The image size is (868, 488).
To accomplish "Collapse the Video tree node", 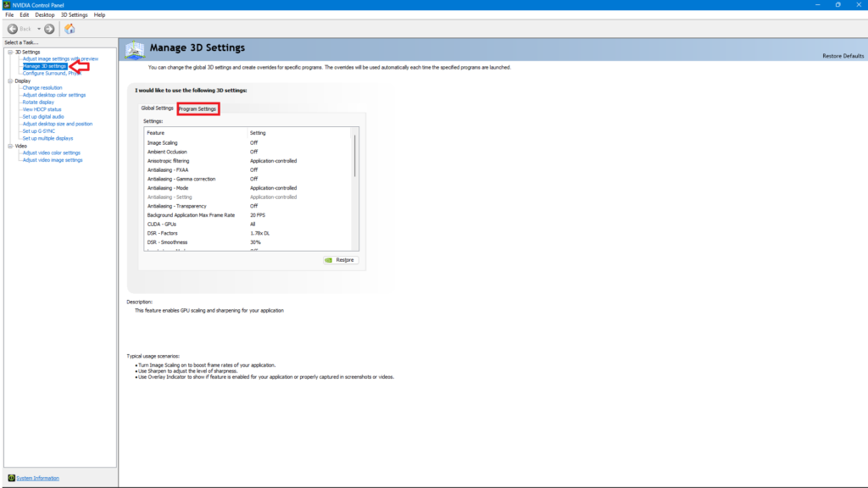I will point(8,146).
